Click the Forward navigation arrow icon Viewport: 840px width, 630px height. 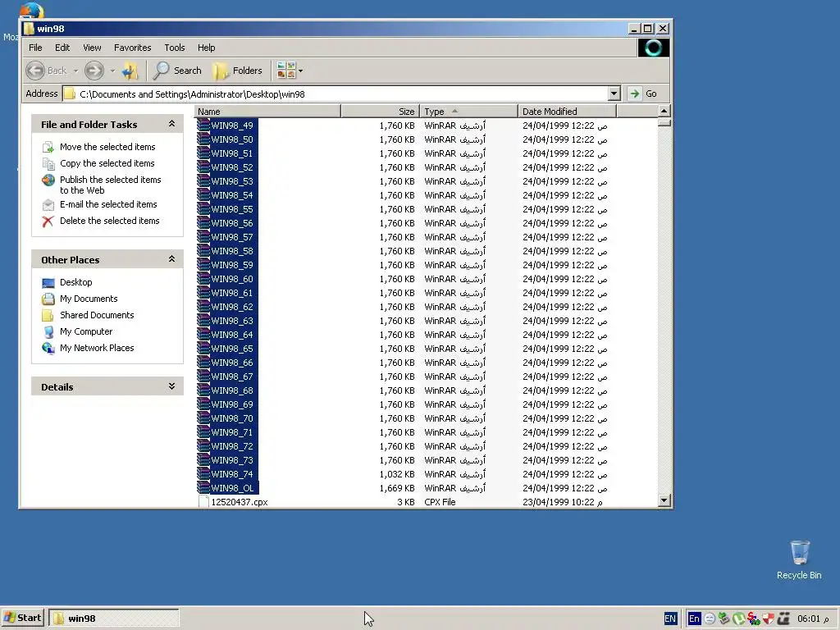pos(94,71)
